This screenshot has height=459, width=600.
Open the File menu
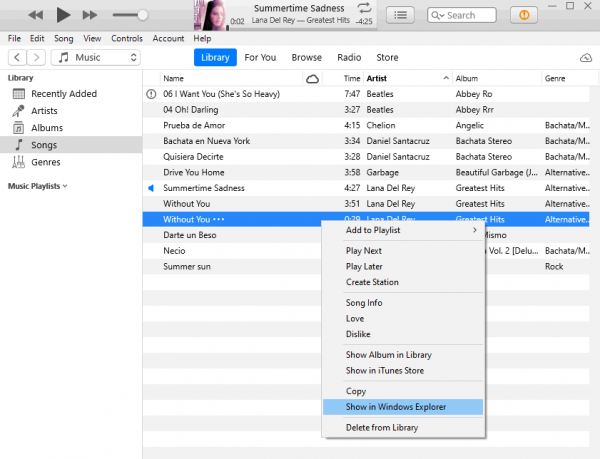(14, 39)
